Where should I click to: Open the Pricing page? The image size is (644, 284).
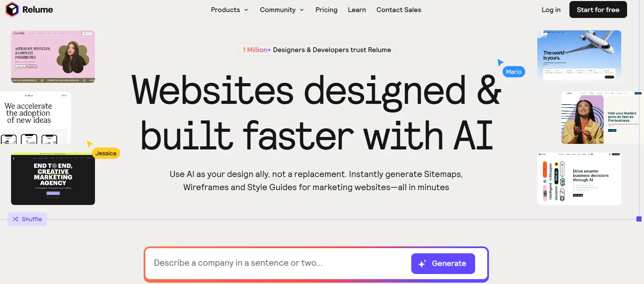pos(326,10)
